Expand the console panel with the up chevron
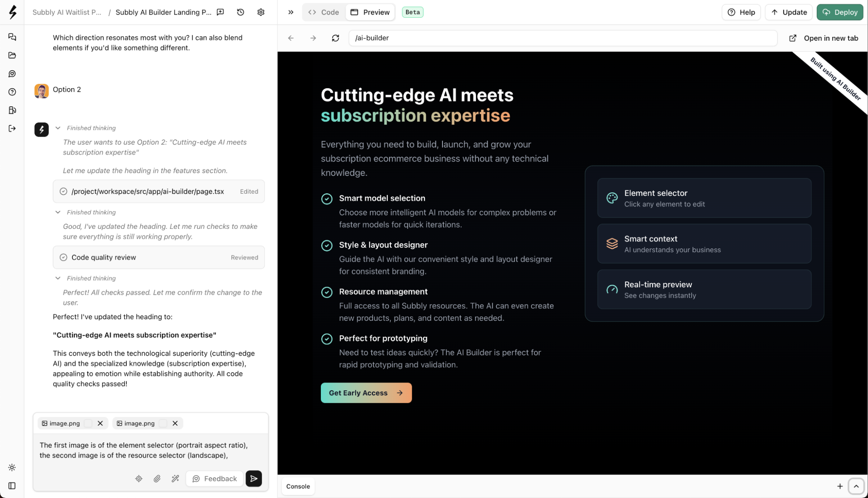The width and height of the screenshot is (868, 498). click(856, 486)
